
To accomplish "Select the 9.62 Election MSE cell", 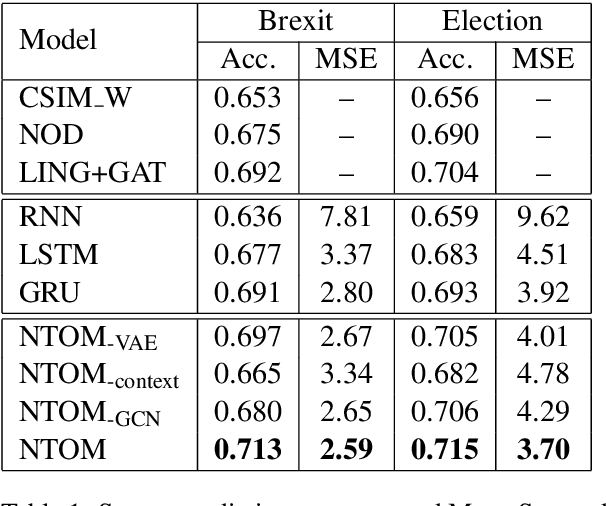I will [543, 217].
